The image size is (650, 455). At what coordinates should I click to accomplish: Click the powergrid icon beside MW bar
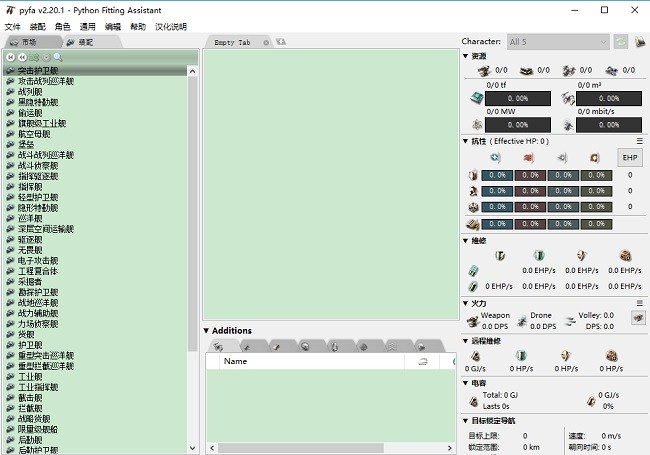click(477, 124)
